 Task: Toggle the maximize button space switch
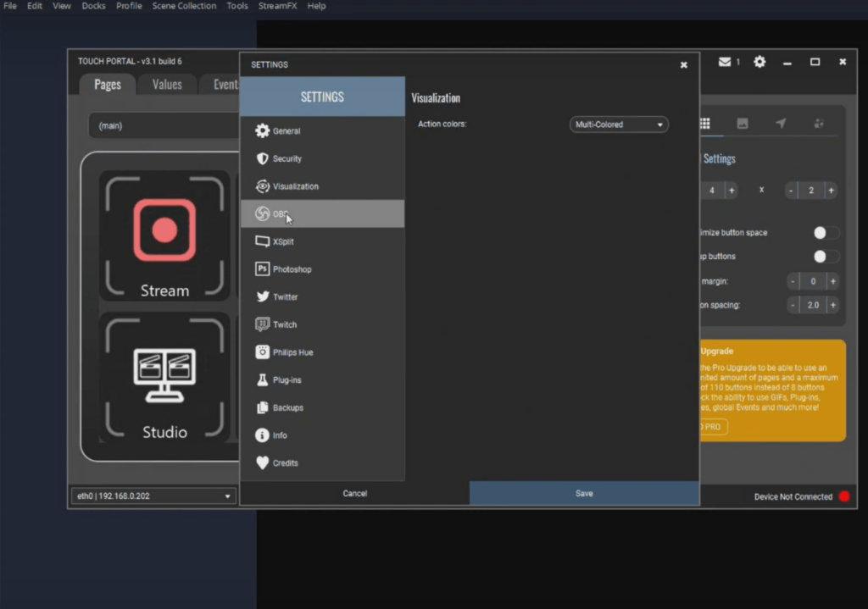(x=825, y=233)
